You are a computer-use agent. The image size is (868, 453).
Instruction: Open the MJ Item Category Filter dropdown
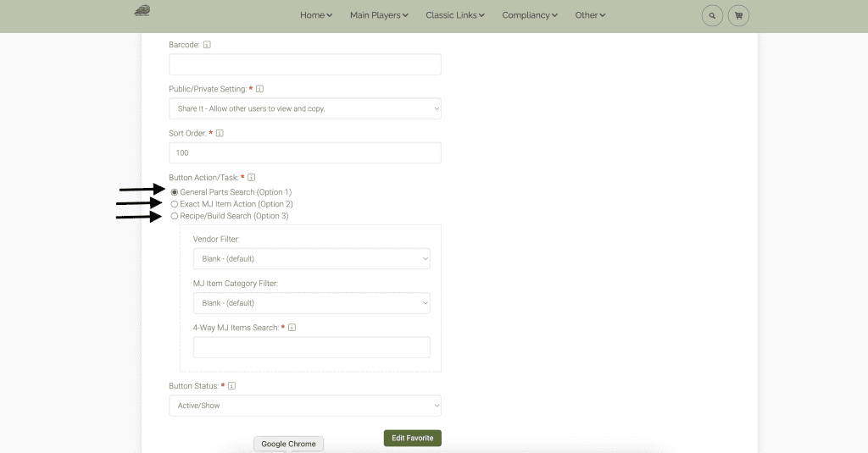point(311,303)
